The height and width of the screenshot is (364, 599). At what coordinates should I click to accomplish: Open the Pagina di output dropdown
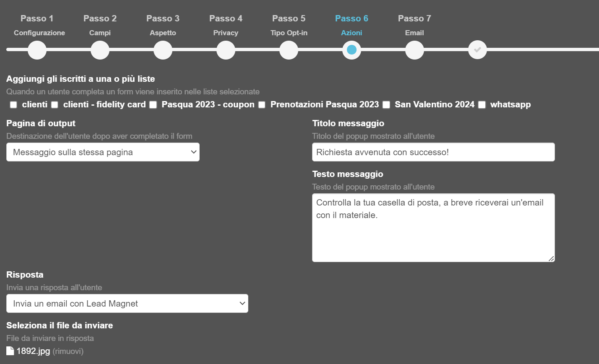[x=103, y=152]
